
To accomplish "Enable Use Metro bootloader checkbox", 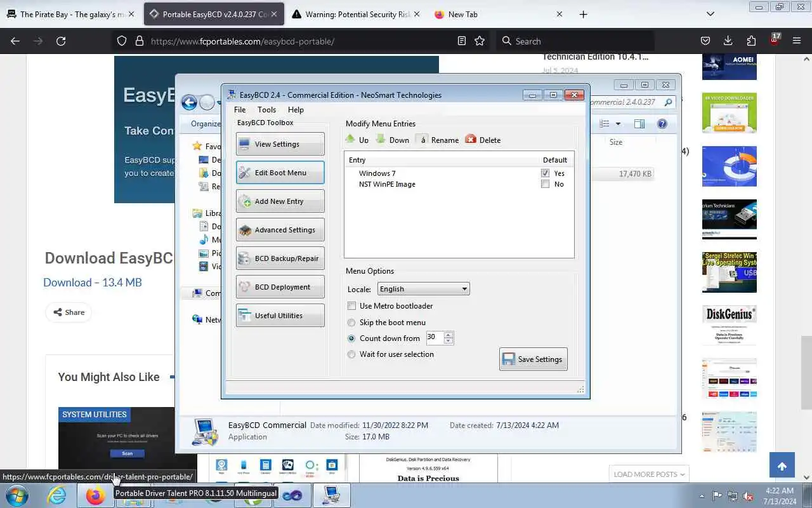I will [x=352, y=306].
